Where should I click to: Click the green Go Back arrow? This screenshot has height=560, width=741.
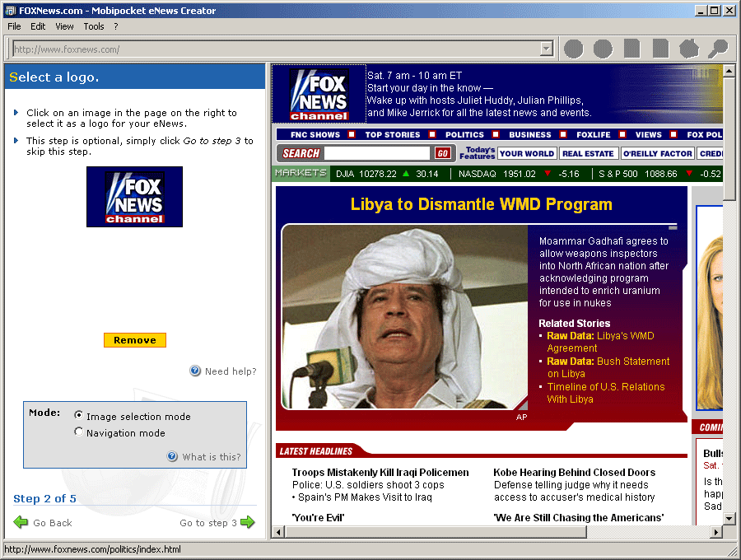[21, 522]
